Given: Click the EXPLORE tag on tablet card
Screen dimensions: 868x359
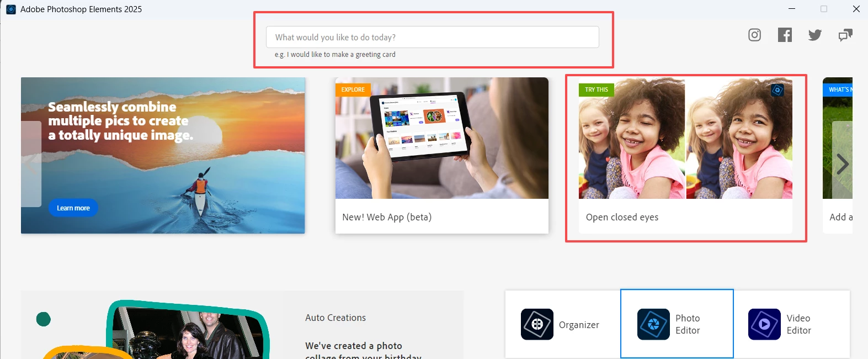Looking at the screenshot, I should pos(353,89).
